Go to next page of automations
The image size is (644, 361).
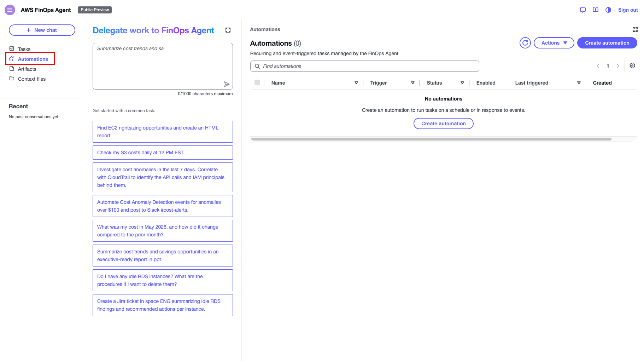[x=618, y=66]
